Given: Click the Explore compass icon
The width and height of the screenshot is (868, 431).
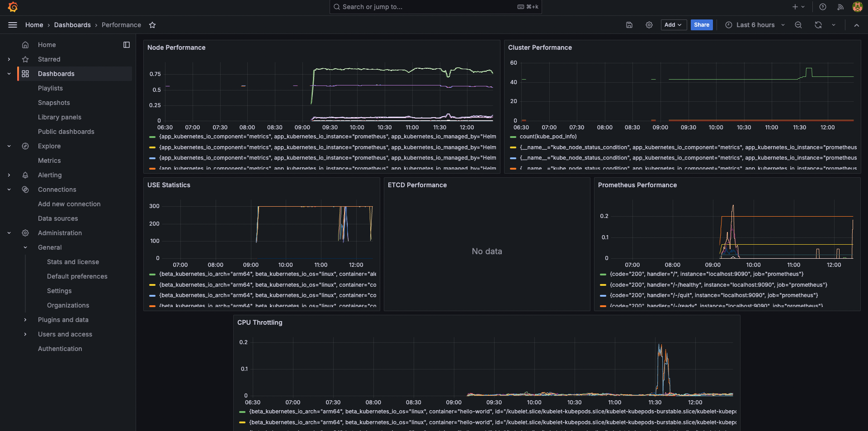Looking at the screenshot, I should pos(25,146).
